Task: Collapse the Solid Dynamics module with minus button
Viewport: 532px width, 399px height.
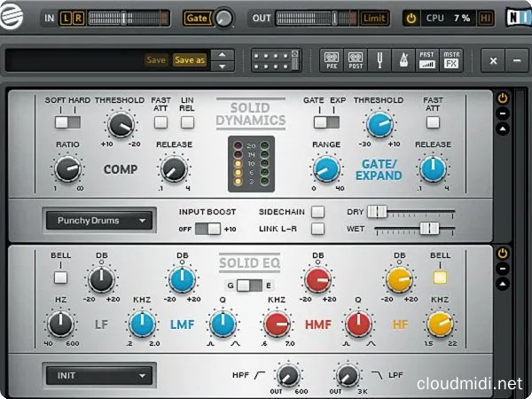Action: click(503, 113)
